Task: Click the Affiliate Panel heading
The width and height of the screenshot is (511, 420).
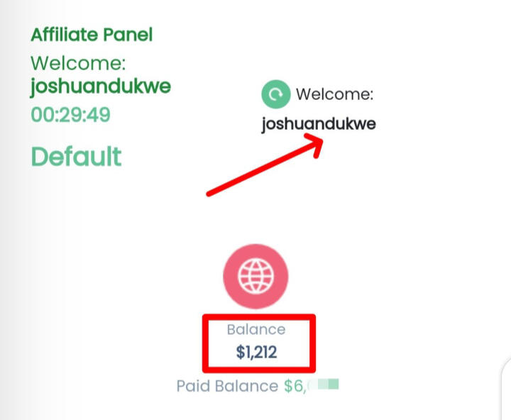Action: coord(92,34)
